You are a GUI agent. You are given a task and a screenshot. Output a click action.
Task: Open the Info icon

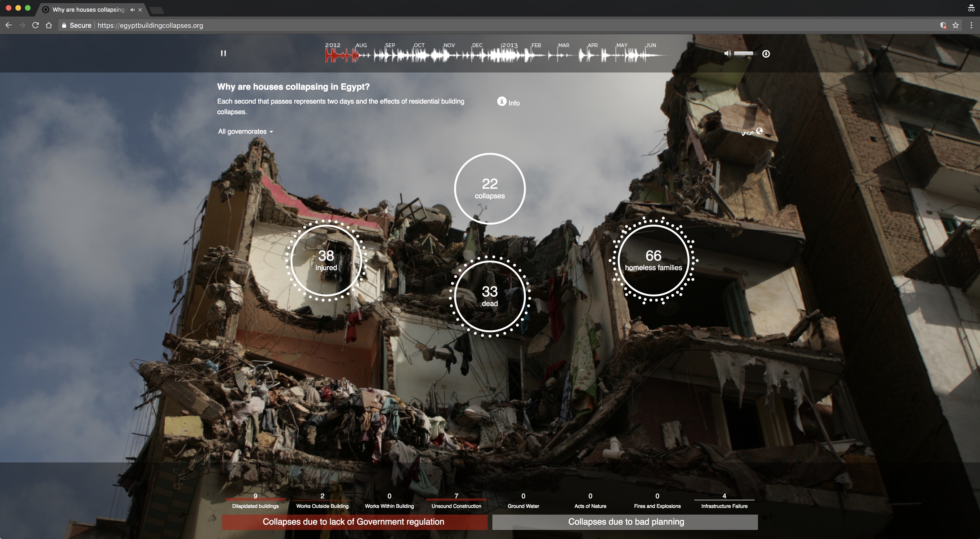point(502,101)
